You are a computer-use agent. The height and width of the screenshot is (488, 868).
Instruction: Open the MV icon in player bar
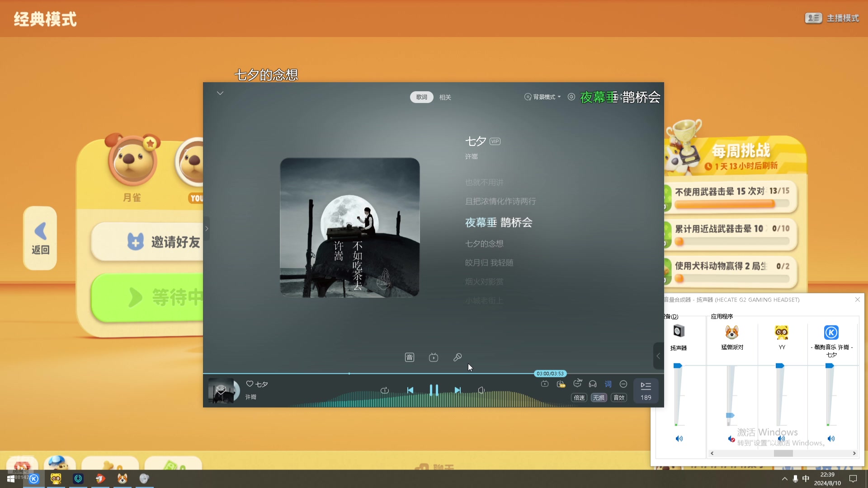(545, 384)
